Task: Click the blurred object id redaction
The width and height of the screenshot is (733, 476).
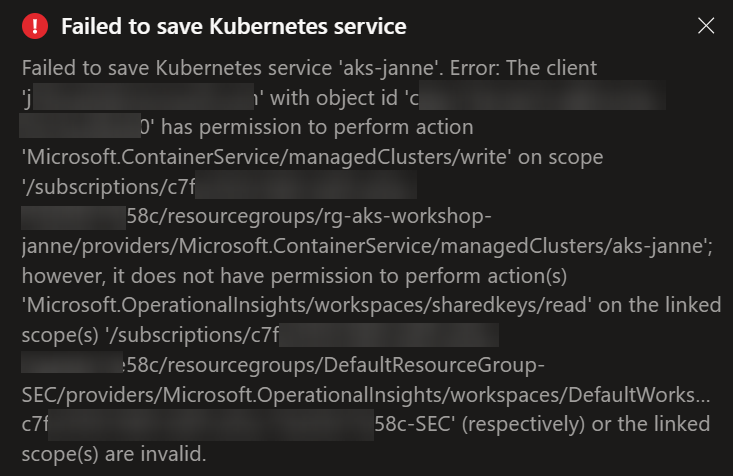Action: (x=542, y=95)
